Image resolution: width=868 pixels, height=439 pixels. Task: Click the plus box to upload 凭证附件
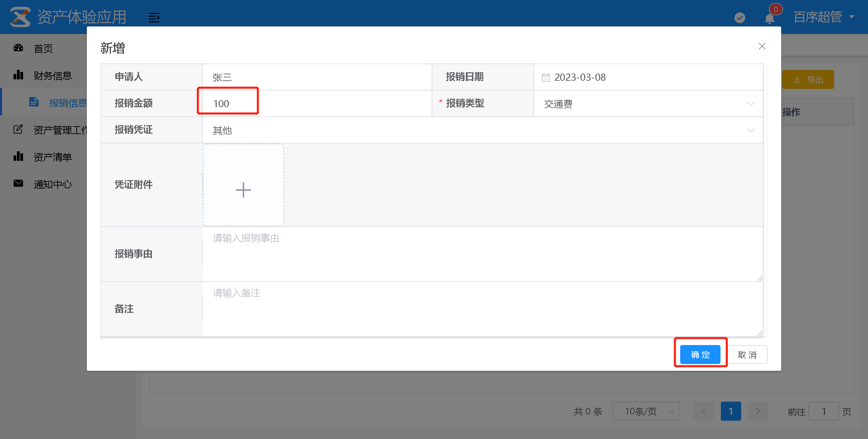(243, 185)
